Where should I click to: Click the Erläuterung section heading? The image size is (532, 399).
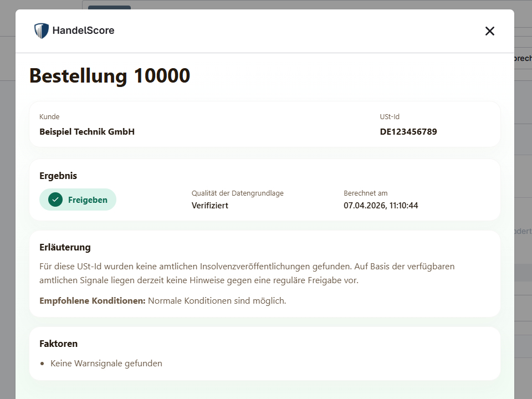65,247
